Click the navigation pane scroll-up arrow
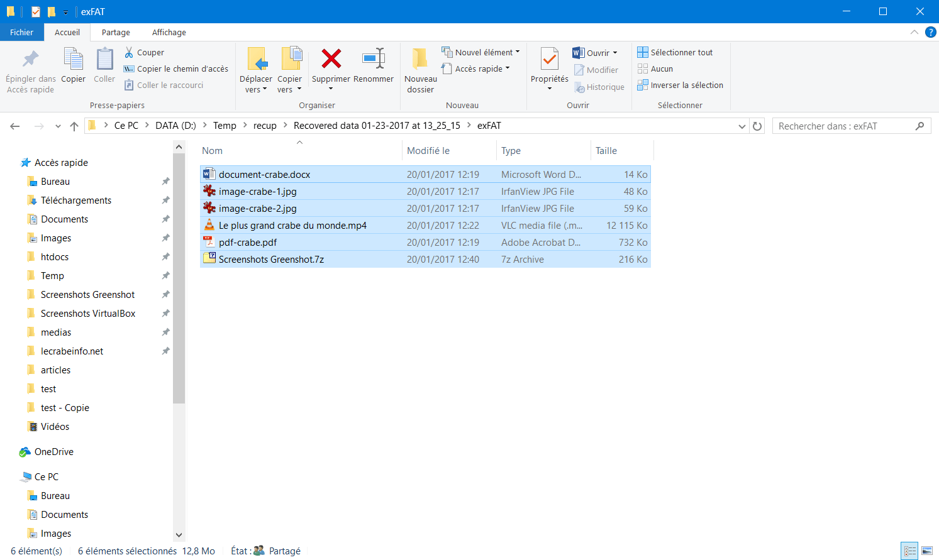Screen dimensions: 939x560 pos(179,147)
